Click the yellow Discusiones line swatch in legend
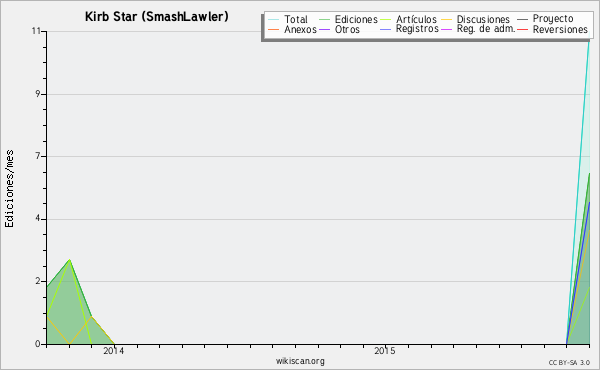 pyautogui.click(x=447, y=19)
